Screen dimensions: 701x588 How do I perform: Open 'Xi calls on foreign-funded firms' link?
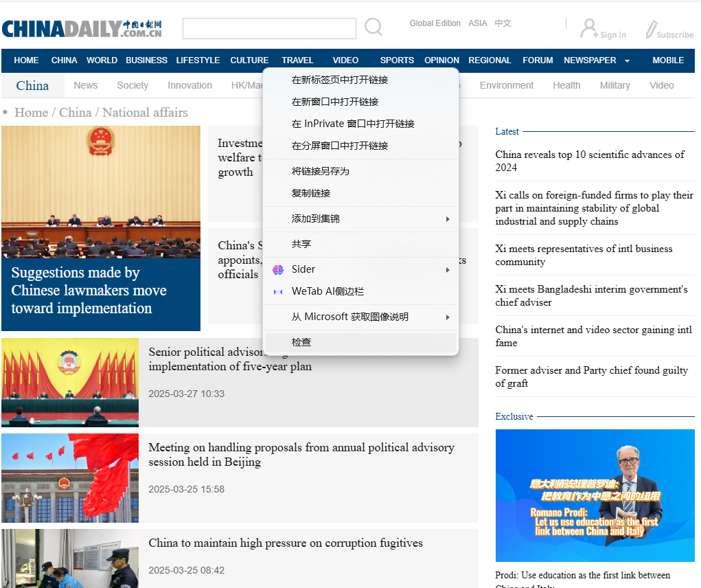click(594, 208)
